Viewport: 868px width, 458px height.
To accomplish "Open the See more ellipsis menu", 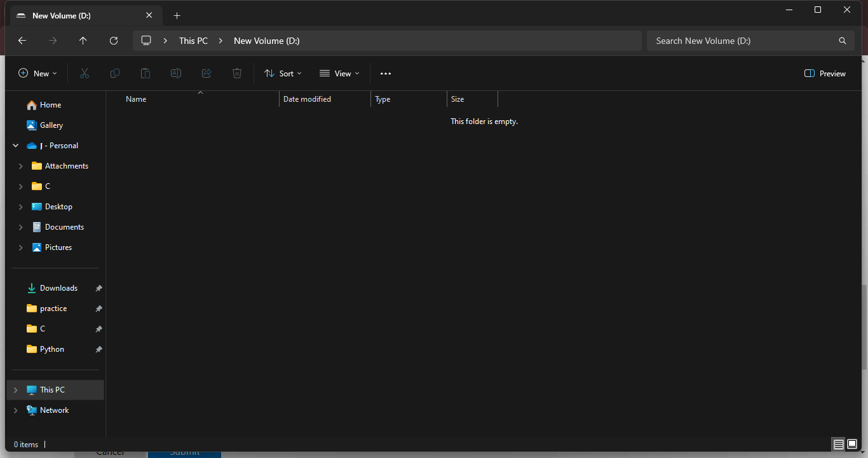I will pos(386,74).
